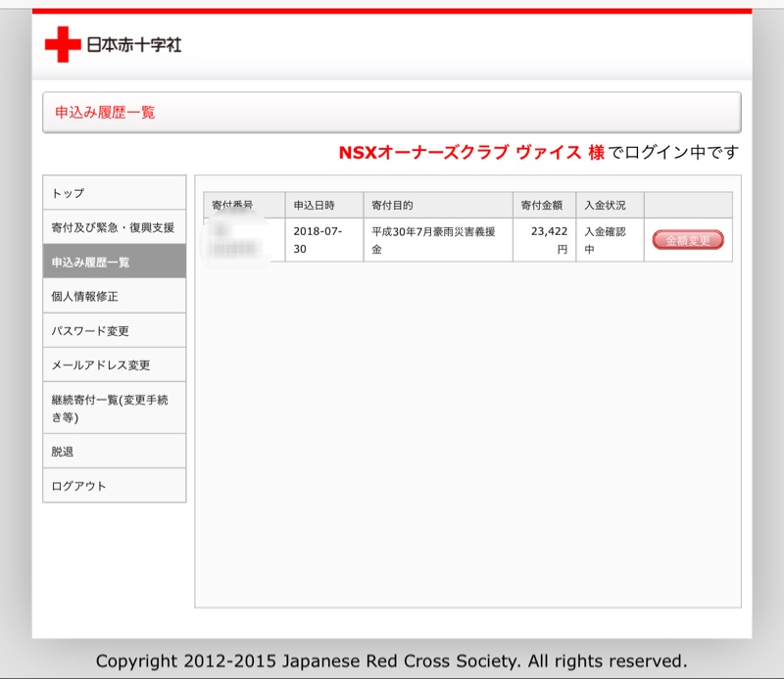
Task: Select the 入金確認中 status cell
Action: tap(610, 240)
